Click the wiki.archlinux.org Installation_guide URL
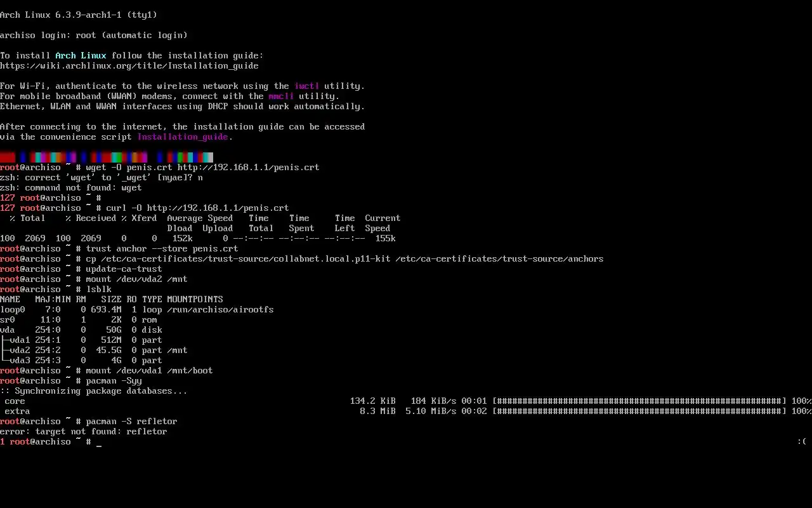 click(129, 65)
